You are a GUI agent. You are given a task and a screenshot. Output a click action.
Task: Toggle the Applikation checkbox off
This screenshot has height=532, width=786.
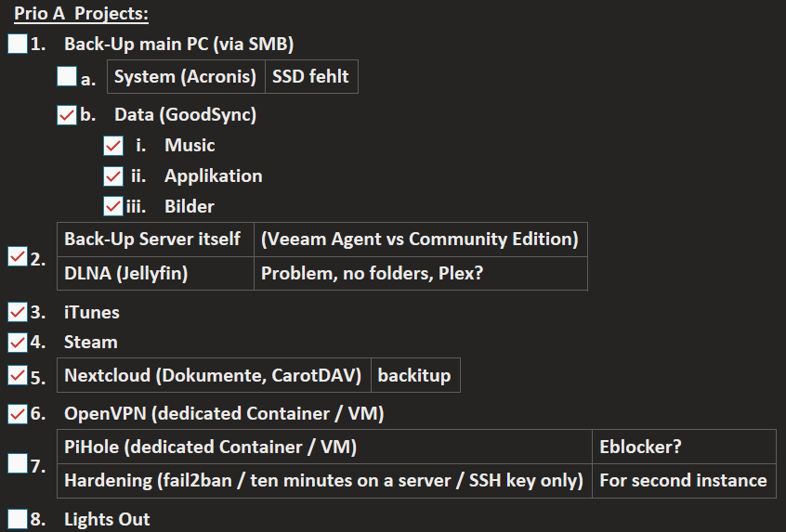pyautogui.click(x=113, y=176)
